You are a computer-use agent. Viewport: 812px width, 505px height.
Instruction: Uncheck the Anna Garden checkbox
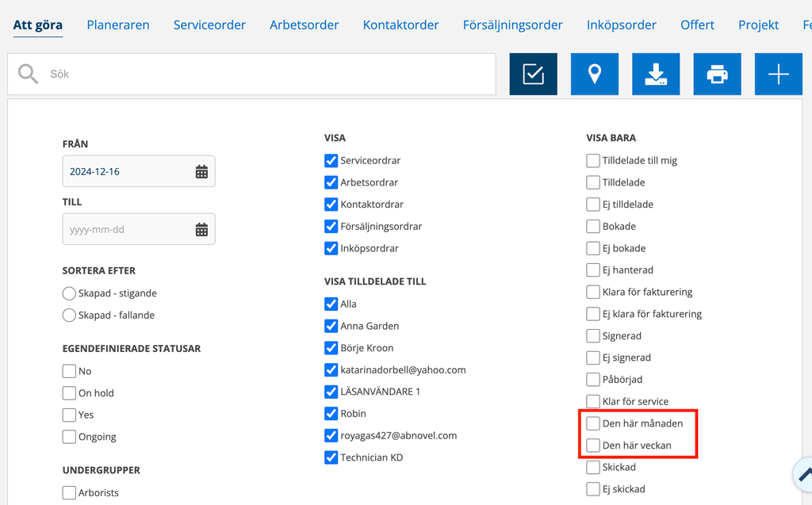coord(331,326)
